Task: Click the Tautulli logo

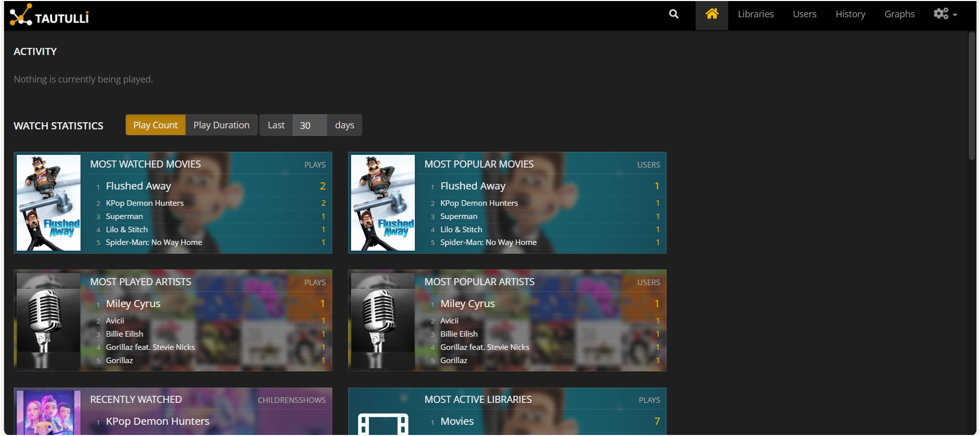Action: coord(49,15)
